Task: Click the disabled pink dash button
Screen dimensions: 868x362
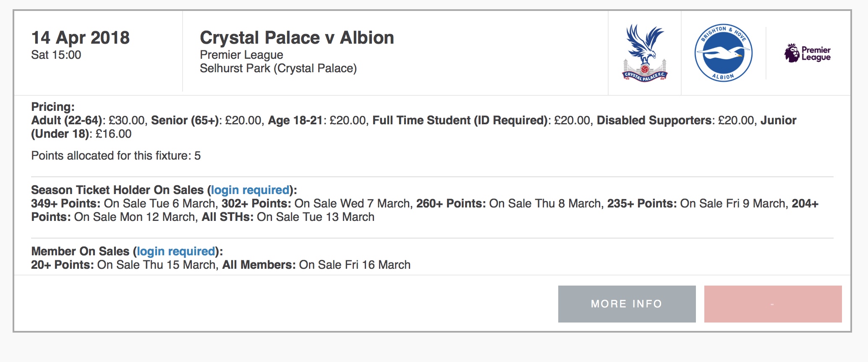Action: [773, 304]
